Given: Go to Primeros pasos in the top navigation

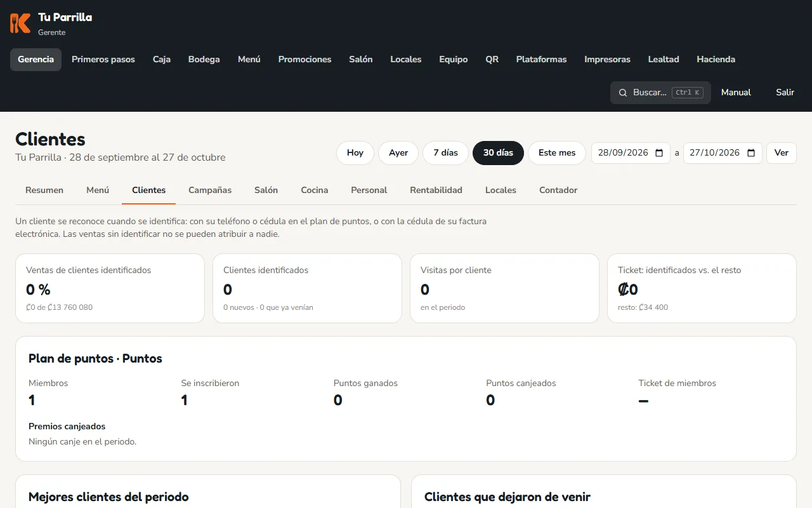Looking at the screenshot, I should [x=103, y=60].
